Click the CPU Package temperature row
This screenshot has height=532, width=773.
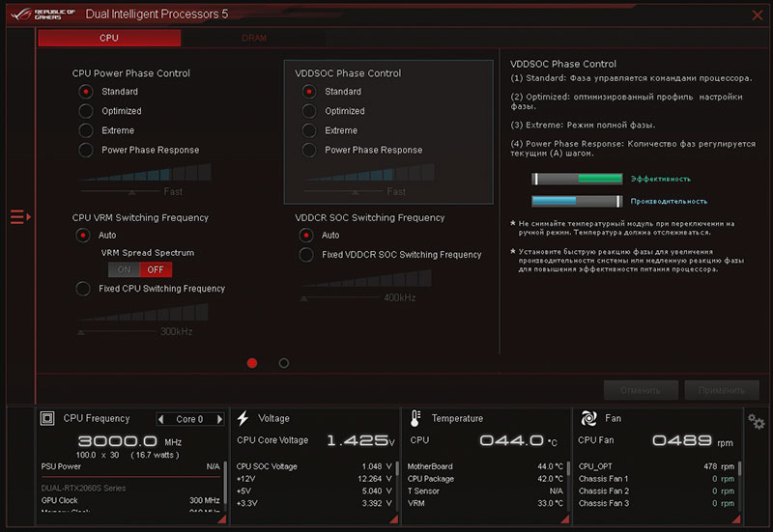(x=485, y=479)
